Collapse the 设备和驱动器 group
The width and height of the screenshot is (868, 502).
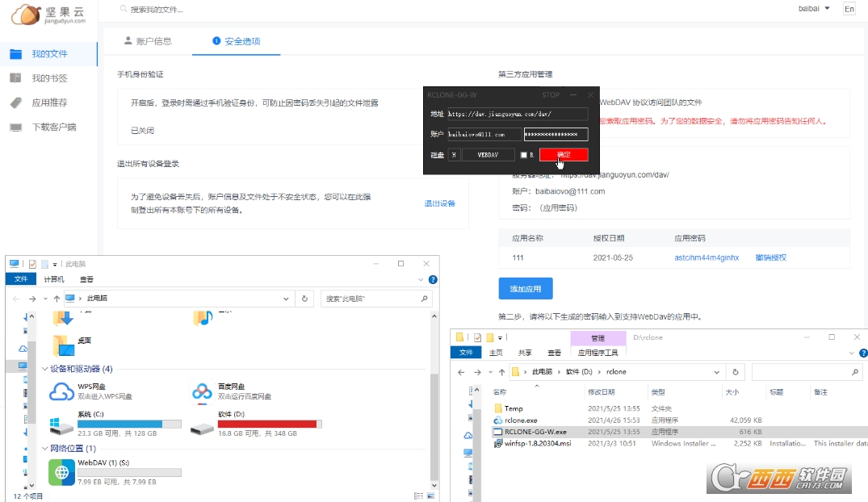(45, 369)
